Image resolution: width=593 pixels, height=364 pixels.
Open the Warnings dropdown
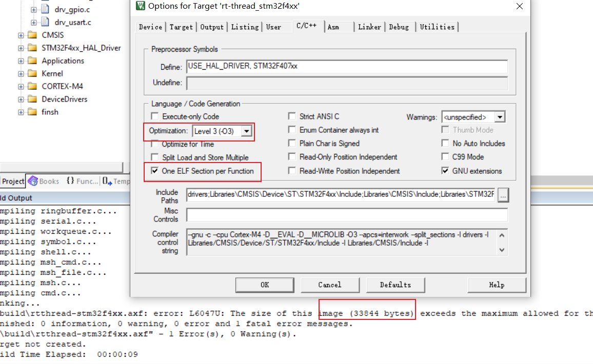(500, 117)
